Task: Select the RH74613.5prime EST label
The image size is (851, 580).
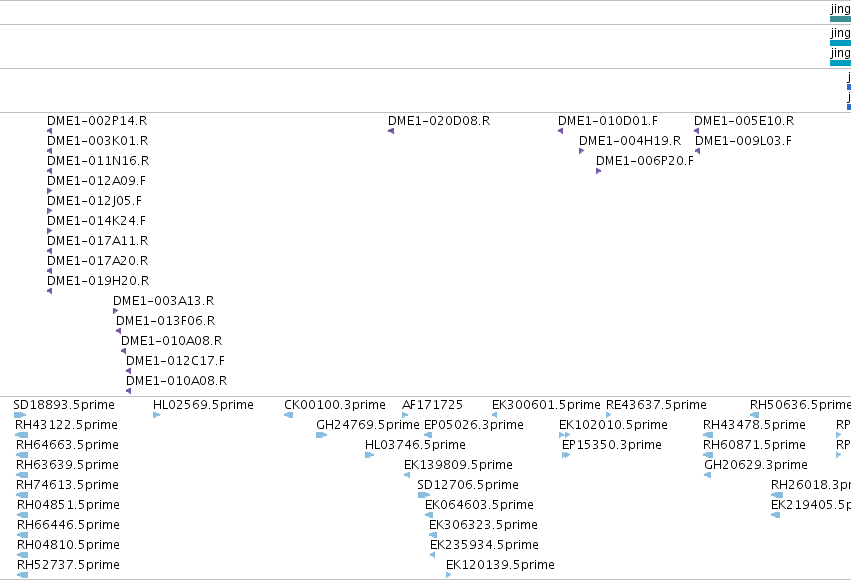Action: point(67,485)
